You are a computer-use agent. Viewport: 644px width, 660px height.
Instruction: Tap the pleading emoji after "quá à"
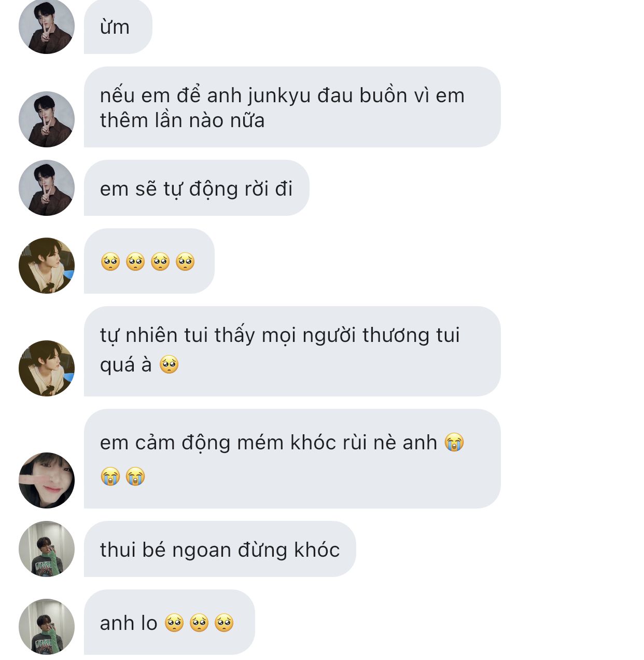point(169,365)
